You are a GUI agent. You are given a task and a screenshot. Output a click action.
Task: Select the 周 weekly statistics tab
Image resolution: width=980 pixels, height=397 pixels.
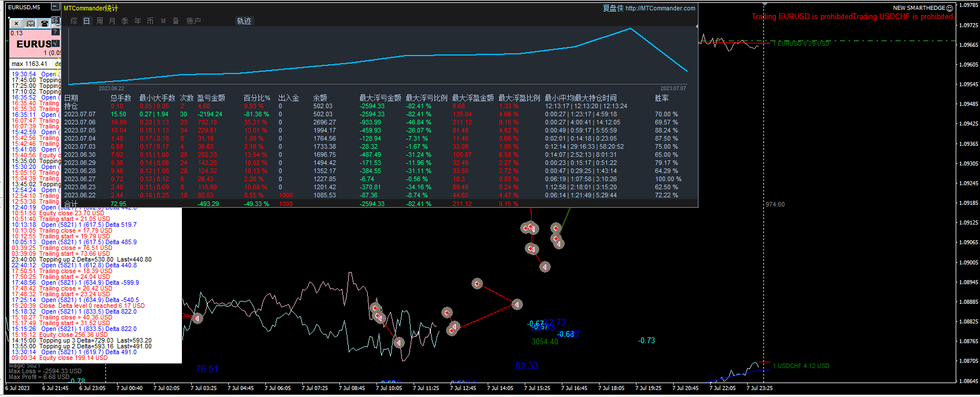(99, 21)
